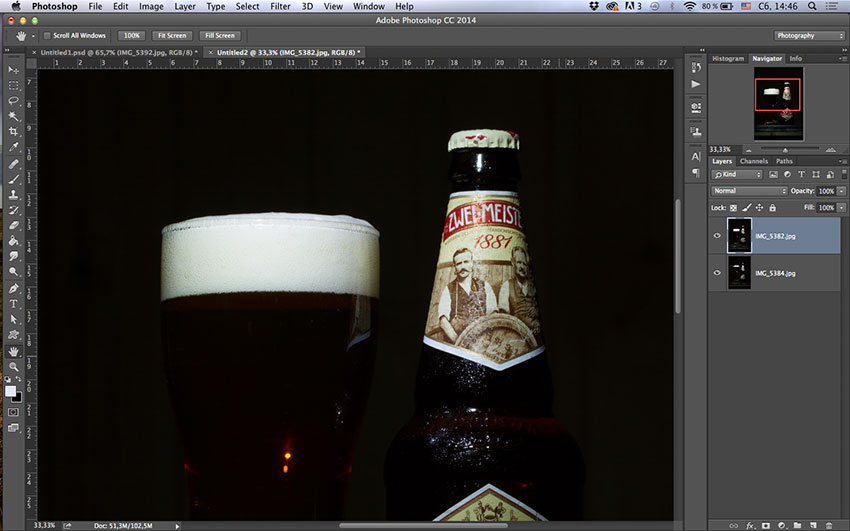
Task: Hide the IMG_5384.jpg layer
Action: pos(717,273)
